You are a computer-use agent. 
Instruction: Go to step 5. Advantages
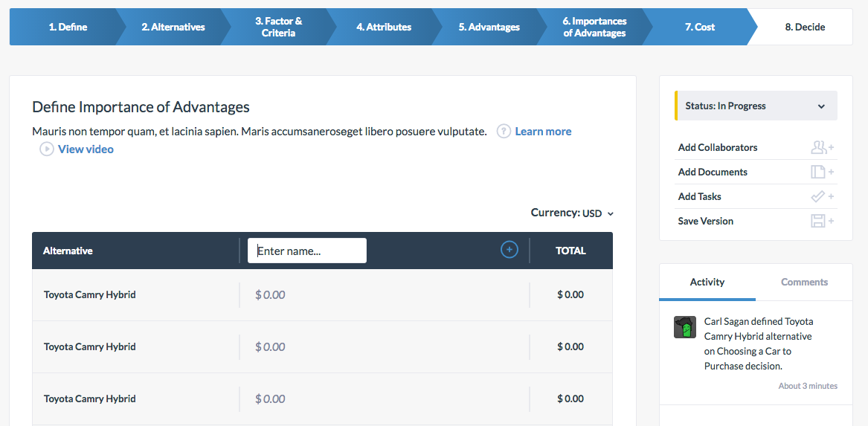pos(489,27)
